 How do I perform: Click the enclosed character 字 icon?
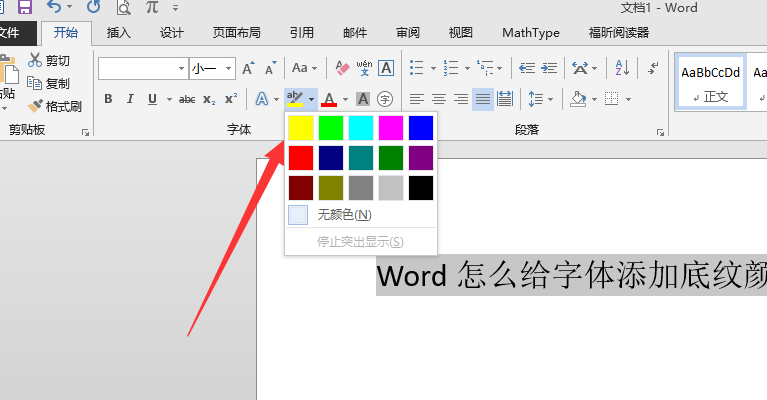(385, 99)
